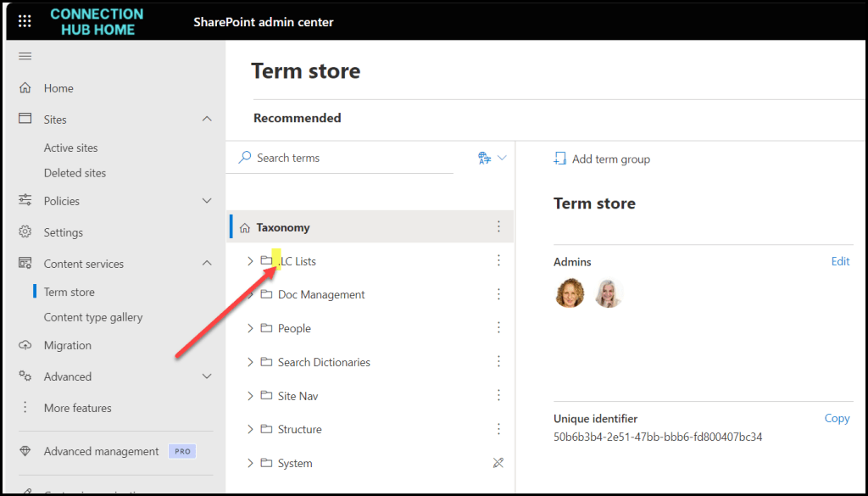Expand the Search Dictionaries term group
868x496 pixels.
click(250, 362)
